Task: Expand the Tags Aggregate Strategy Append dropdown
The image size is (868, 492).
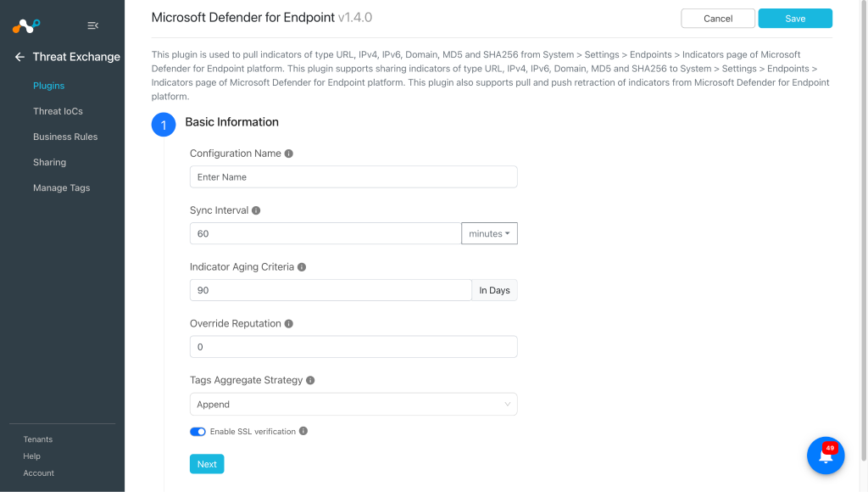Action: (x=353, y=405)
